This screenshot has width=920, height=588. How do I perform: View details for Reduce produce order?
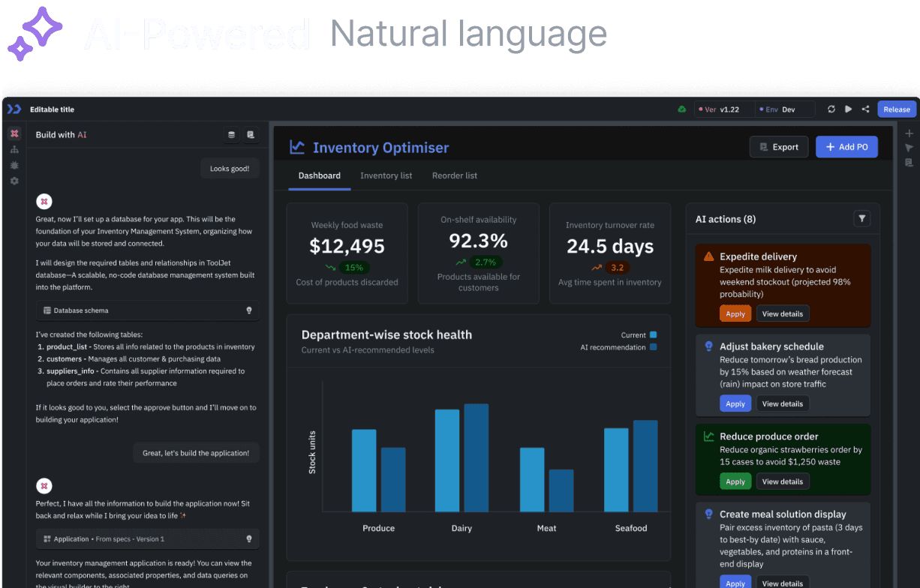pos(782,482)
